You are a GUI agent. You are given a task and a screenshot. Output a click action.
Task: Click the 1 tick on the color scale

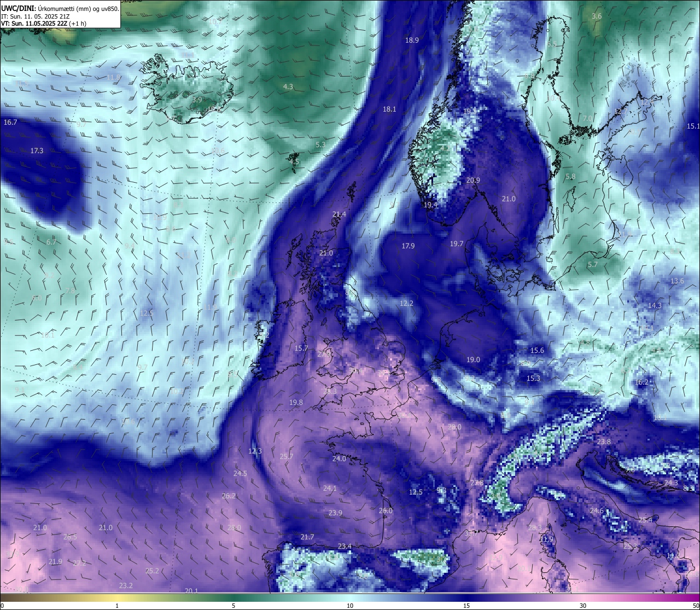[117, 606]
